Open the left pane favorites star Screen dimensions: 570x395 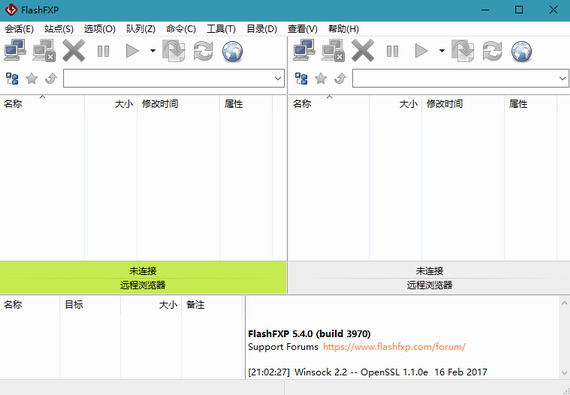[x=32, y=78]
